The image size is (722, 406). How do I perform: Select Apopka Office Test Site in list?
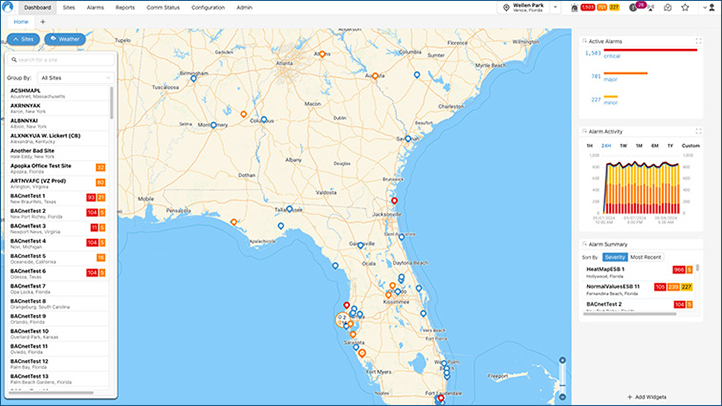pos(58,168)
